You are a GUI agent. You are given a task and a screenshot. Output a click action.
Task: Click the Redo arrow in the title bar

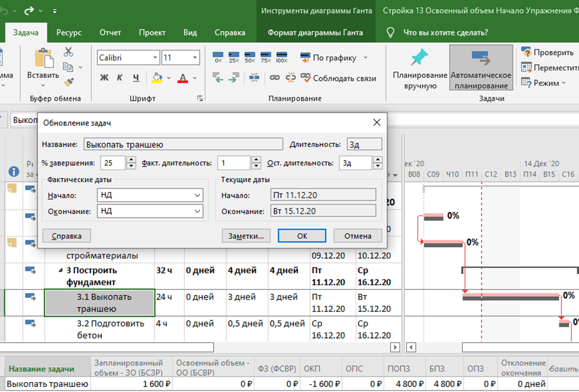(29, 11)
